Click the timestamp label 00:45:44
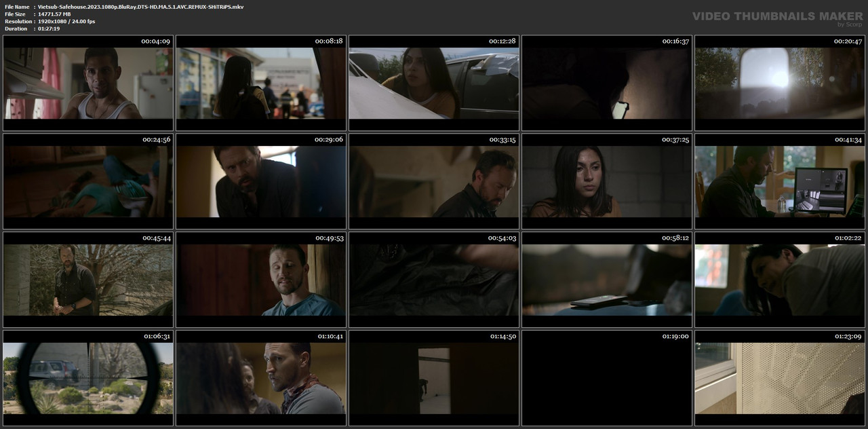 click(157, 238)
